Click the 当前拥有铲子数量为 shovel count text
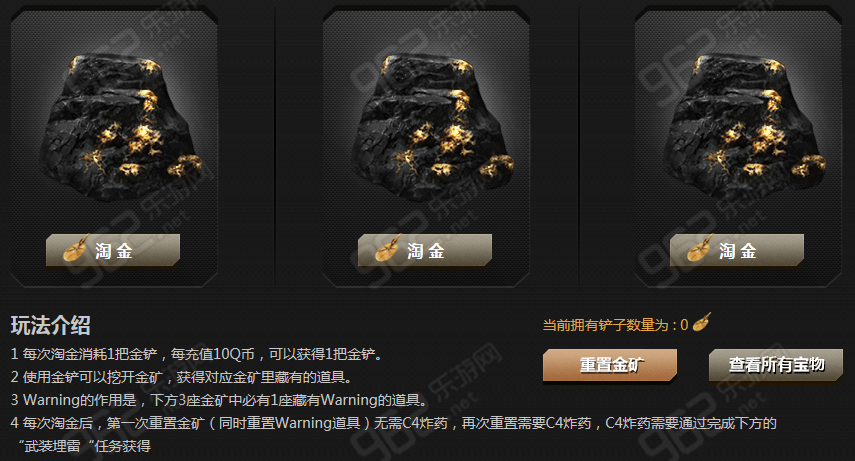855x461 pixels. pos(616,325)
